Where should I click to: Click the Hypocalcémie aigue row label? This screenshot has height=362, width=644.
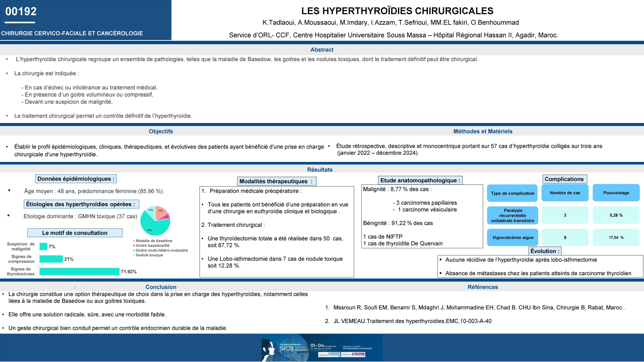[513, 238]
